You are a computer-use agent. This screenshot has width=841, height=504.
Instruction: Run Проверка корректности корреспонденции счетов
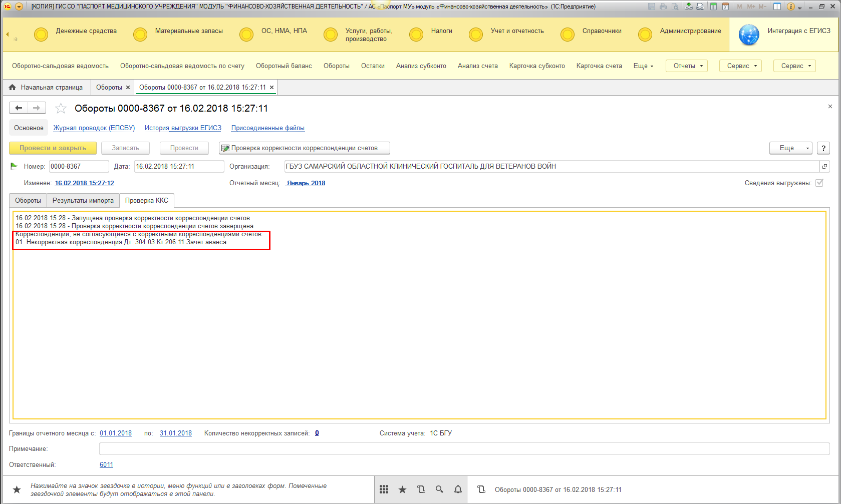click(304, 148)
